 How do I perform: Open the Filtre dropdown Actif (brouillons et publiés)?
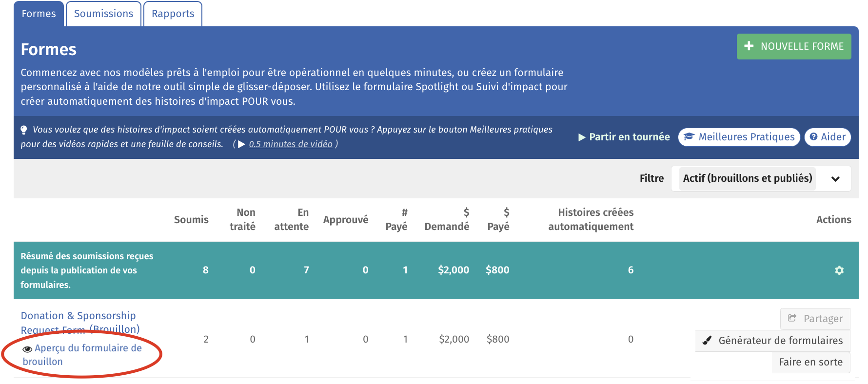(x=761, y=179)
